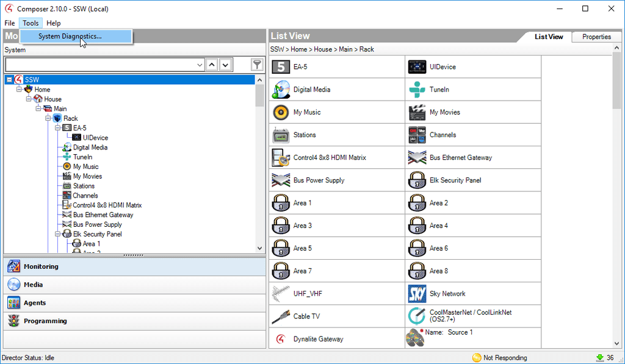Collapse the Rack node in the system tree
This screenshot has width=625, height=364.
tap(48, 118)
